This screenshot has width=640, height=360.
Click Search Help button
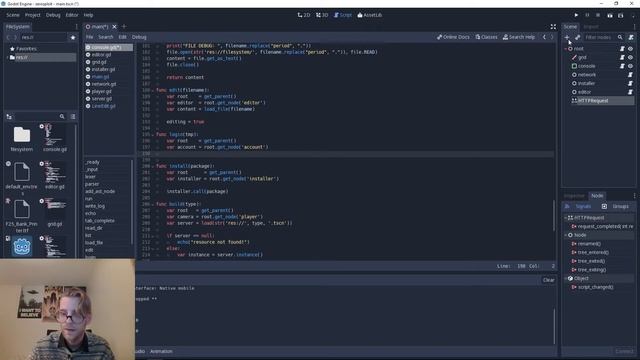(x=519, y=37)
